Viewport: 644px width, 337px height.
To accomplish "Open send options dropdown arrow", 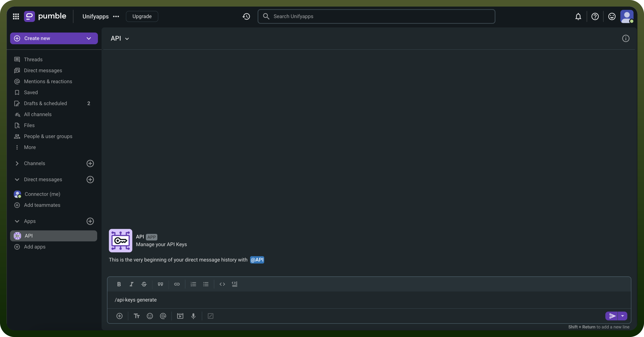I will (x=622, y=316).
